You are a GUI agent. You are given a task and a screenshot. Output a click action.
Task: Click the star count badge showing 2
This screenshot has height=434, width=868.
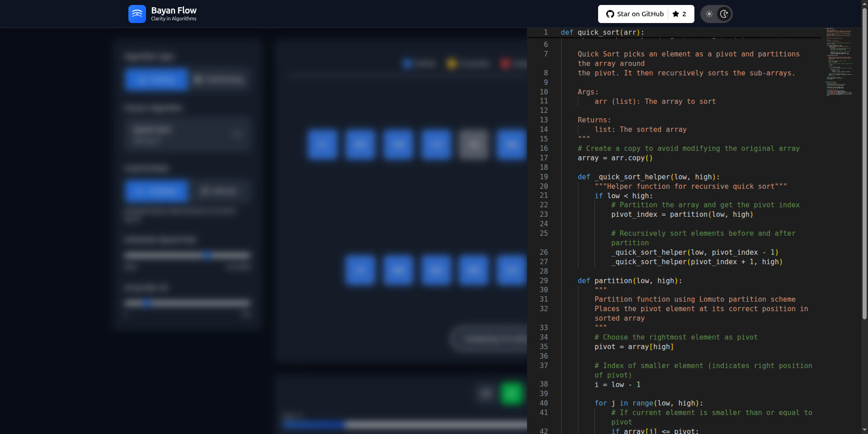click(679, 14)
